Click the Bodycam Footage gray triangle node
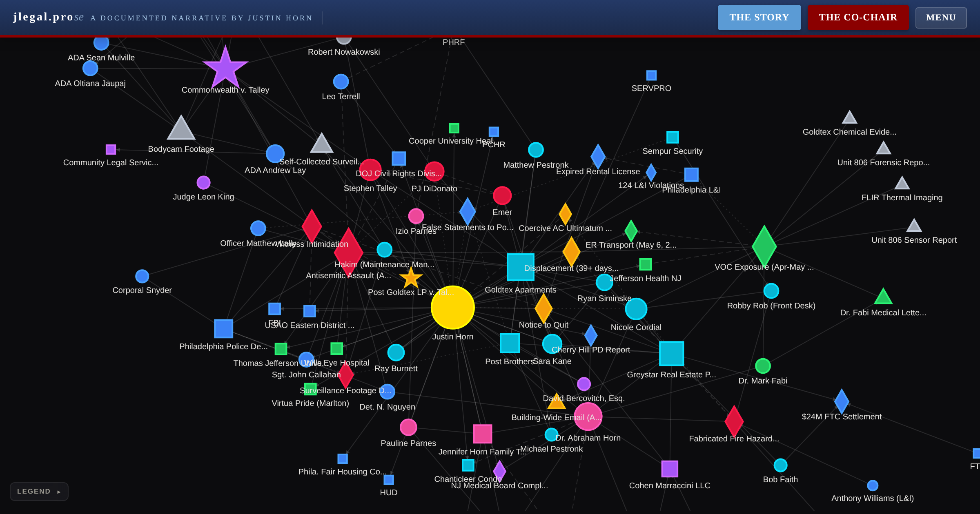Image resolution: width=980 pixels, height=514 pixels. [x=181, y=128]
